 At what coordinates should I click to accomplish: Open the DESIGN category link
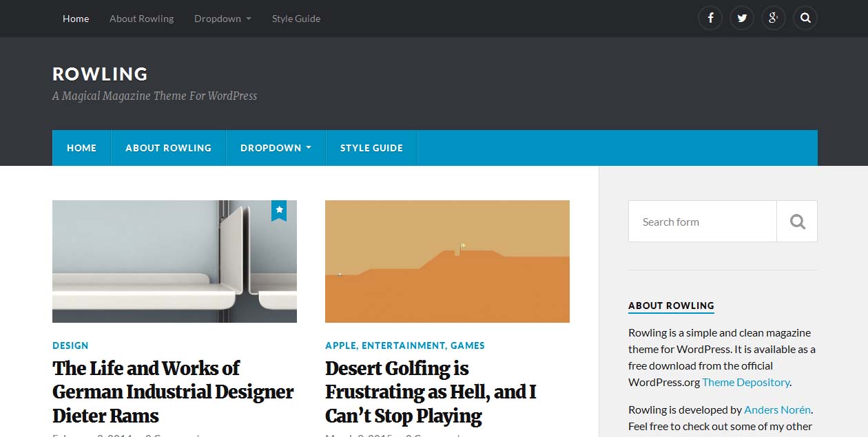(70, 345)
